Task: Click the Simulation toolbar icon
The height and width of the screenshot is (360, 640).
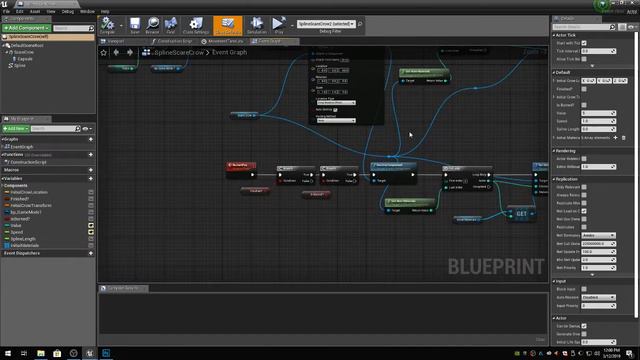Action: coord(257,25)
